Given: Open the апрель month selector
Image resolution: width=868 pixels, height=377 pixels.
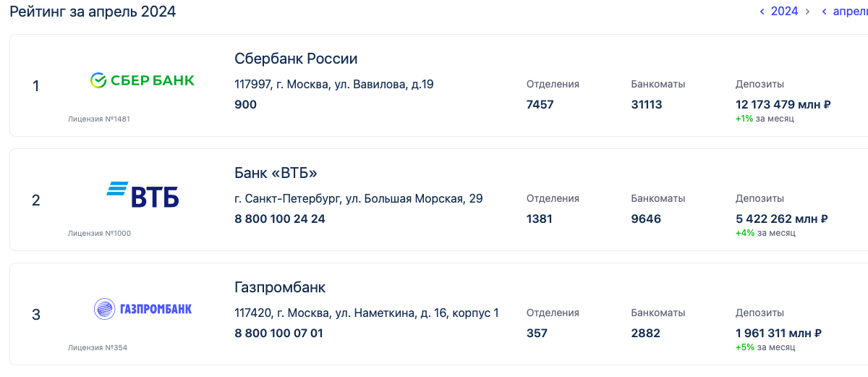Looking at the screenshot, I should (x=850, y=12).
